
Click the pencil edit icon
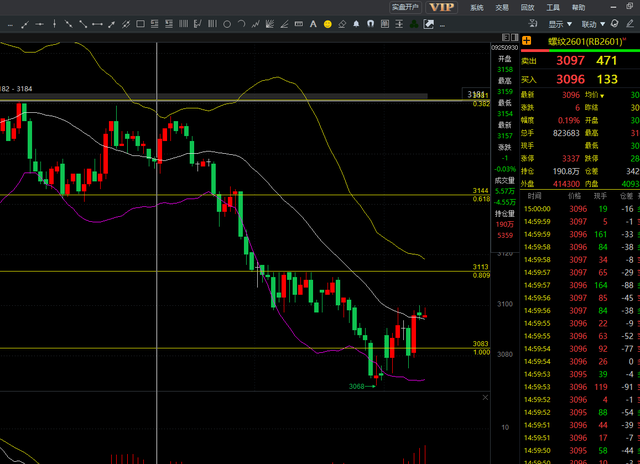(x=630, y=24)
